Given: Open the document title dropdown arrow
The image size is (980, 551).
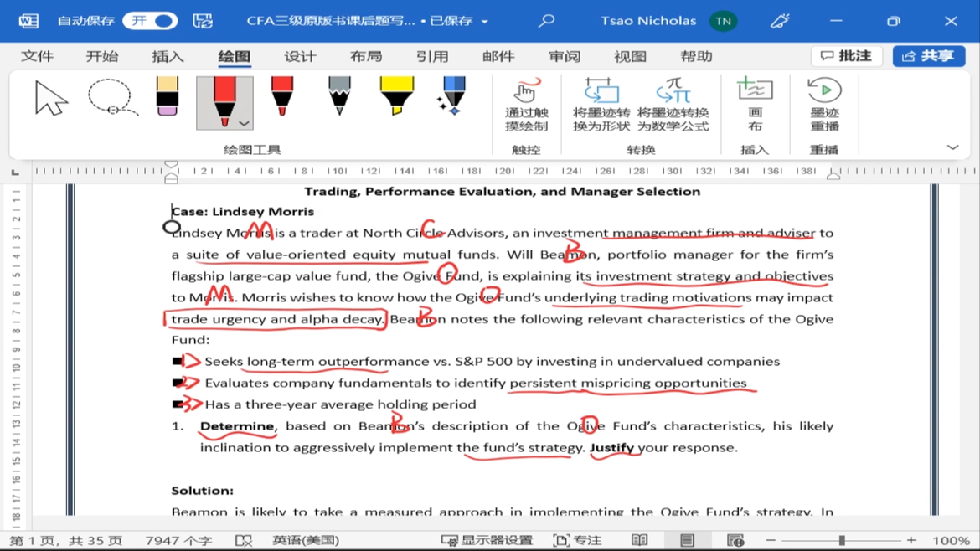Looking at the screenshot, I should tap(484, 21).
